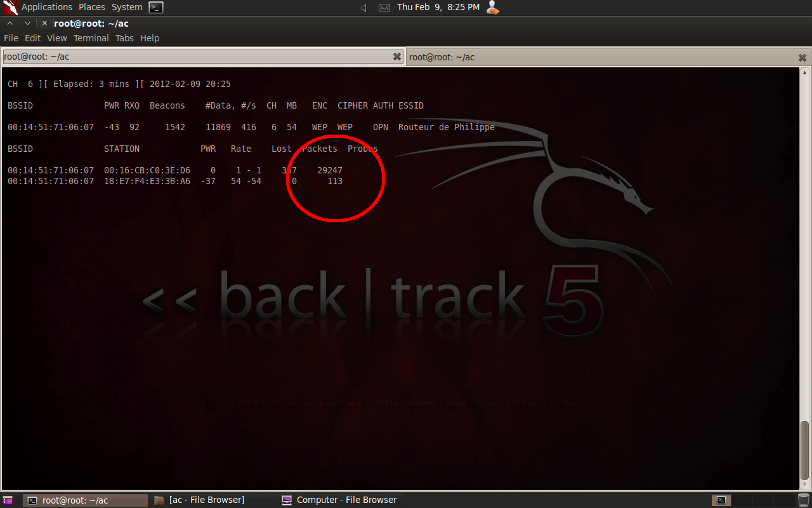This screenshot has height=508, width=812.
Task: Click the timestamp 2012-02-09 20:25
Action: coord(190,84)
